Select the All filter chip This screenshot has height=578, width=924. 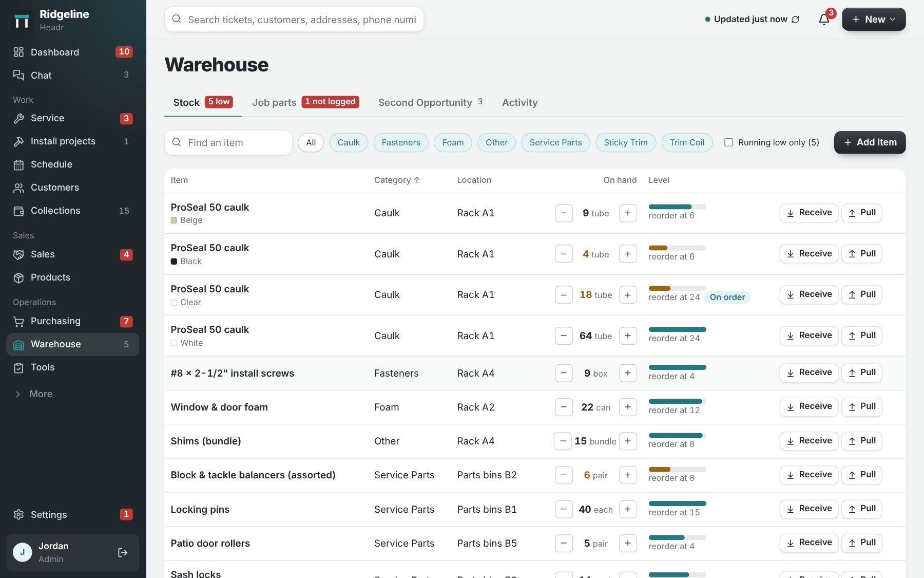(x=311, y=142)
